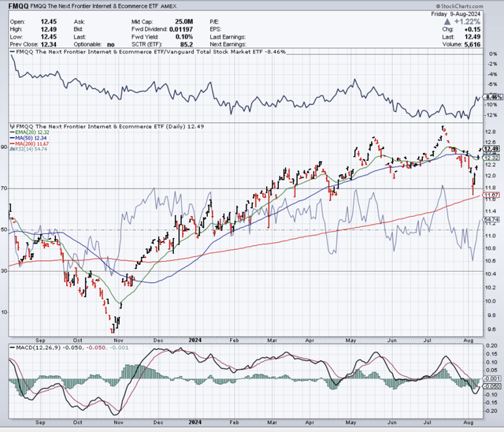Viewport: 504px width, 432px height.
Task: Click the Volume value 5,616
Action: click(x=472, y=44)
